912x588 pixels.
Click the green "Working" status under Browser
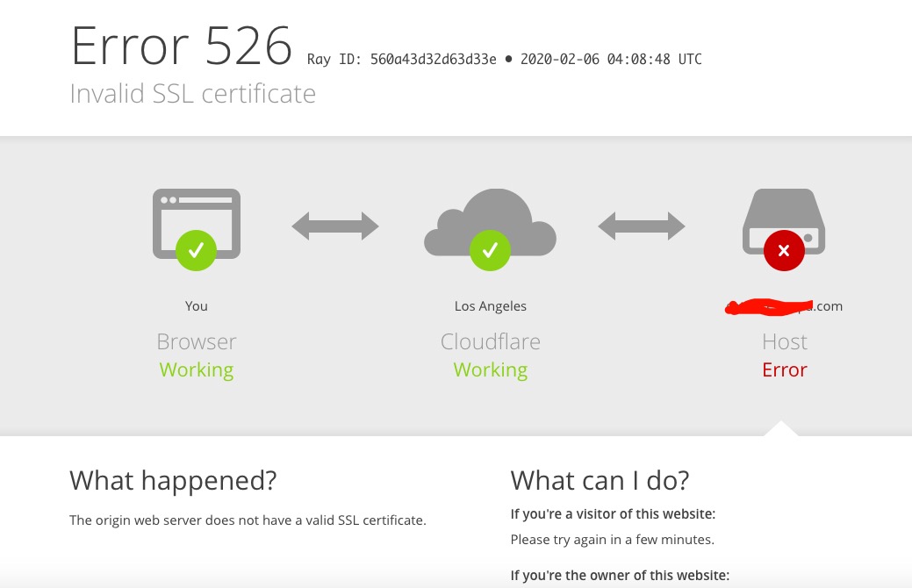tap(197, 369)
